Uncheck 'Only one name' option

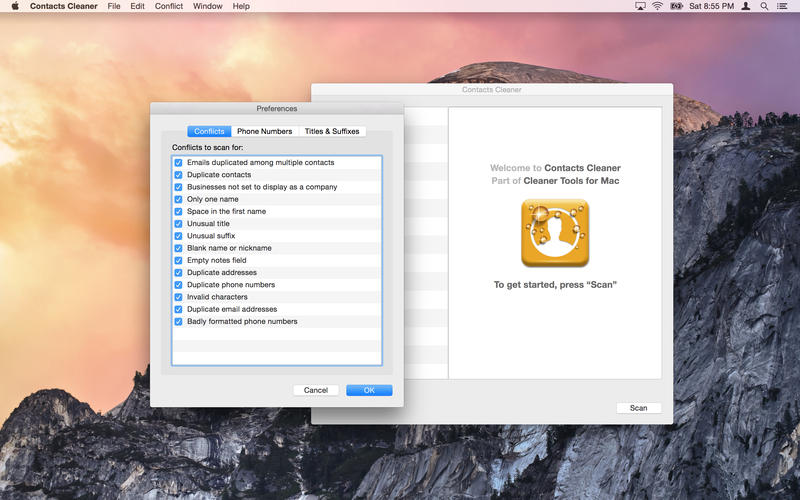pos(178,199)
